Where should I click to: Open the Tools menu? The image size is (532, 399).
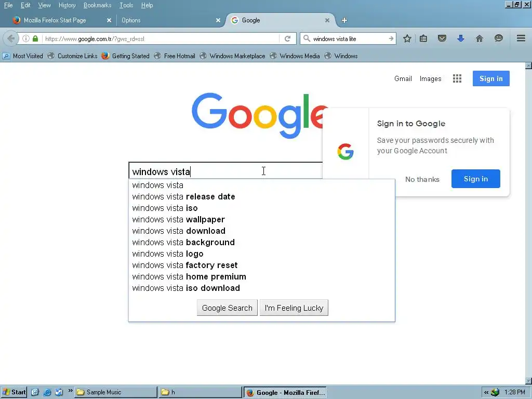point(126,5)
